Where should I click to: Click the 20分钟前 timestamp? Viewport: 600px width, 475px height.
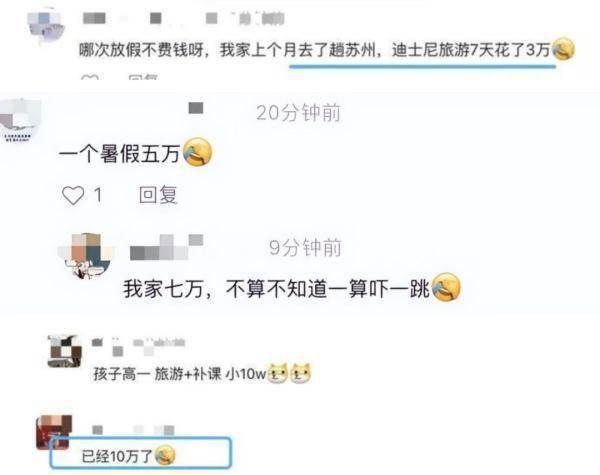coord(298,113)
